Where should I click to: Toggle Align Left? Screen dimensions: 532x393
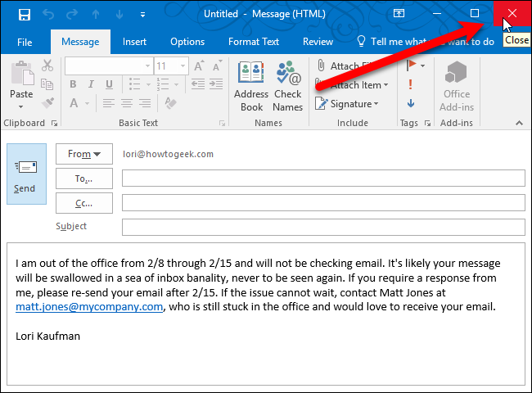[x=109, y=103]
